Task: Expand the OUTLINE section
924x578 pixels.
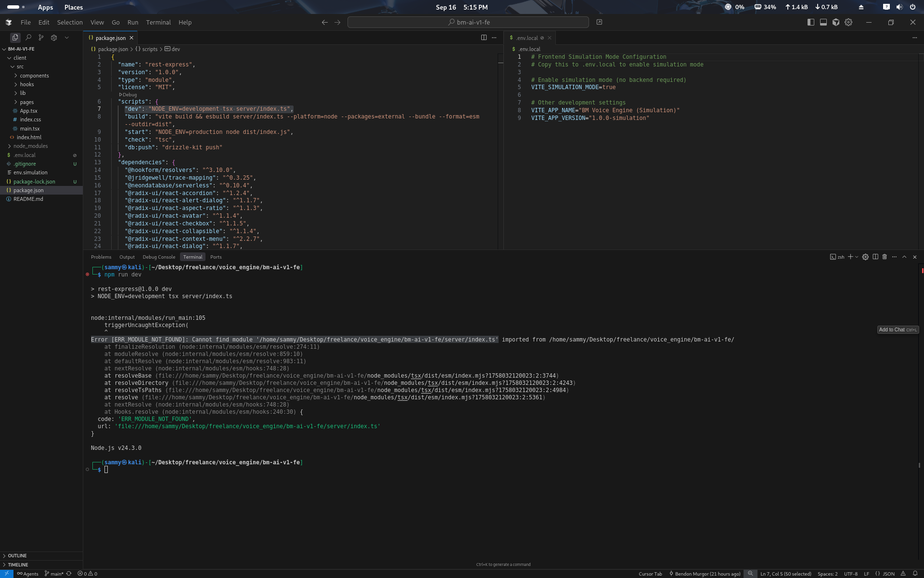Action: (x=17, y=556)
